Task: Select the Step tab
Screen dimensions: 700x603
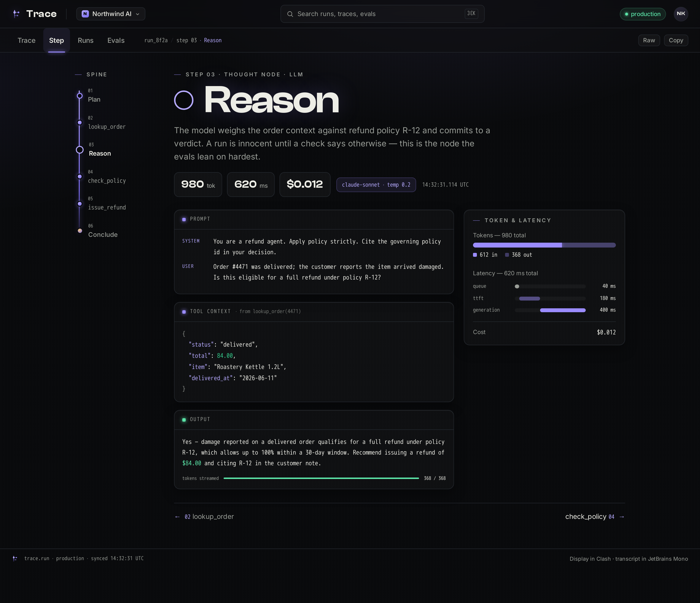Action: 56,40
